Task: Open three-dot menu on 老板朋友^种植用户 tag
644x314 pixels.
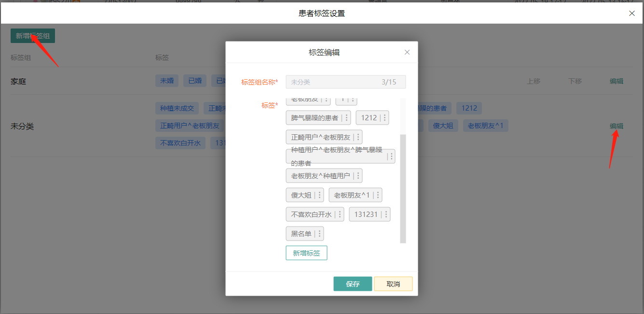Action: 358,176
